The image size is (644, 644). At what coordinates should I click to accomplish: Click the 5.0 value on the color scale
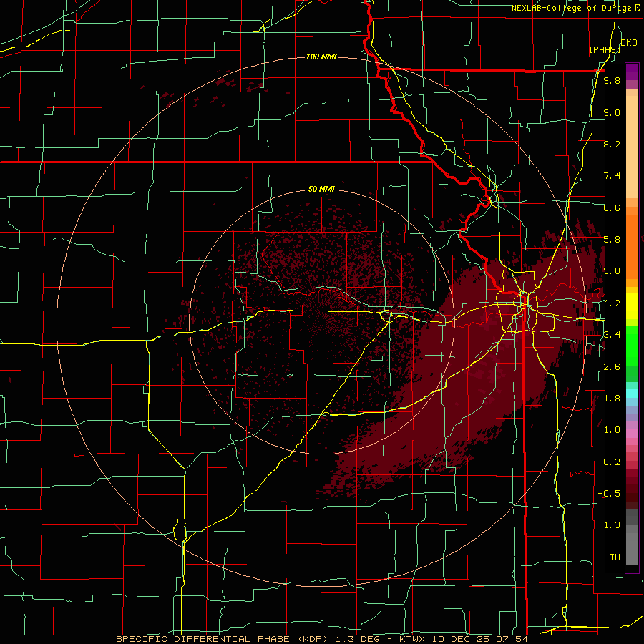[612, 271]
